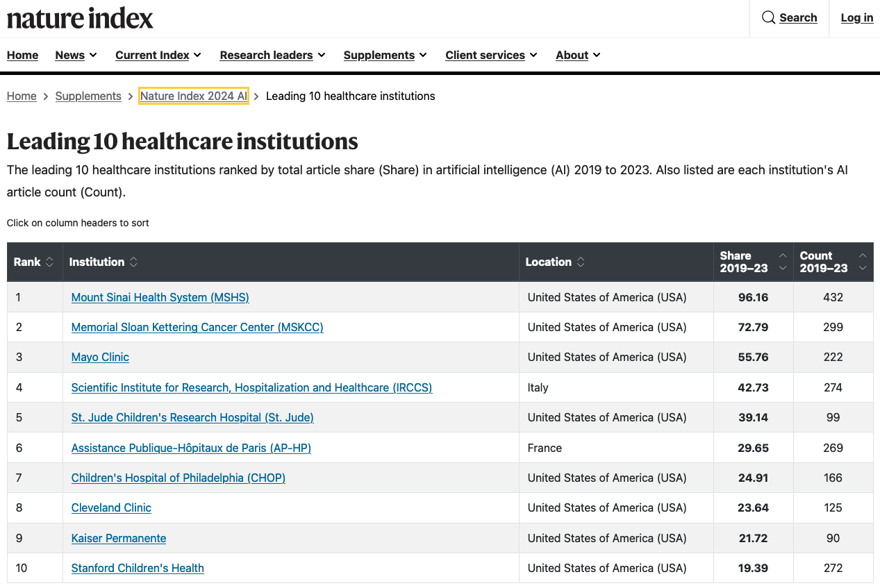Open the Supplements breadcrumb link
The image size is (880, 588).
coord(88,96)
